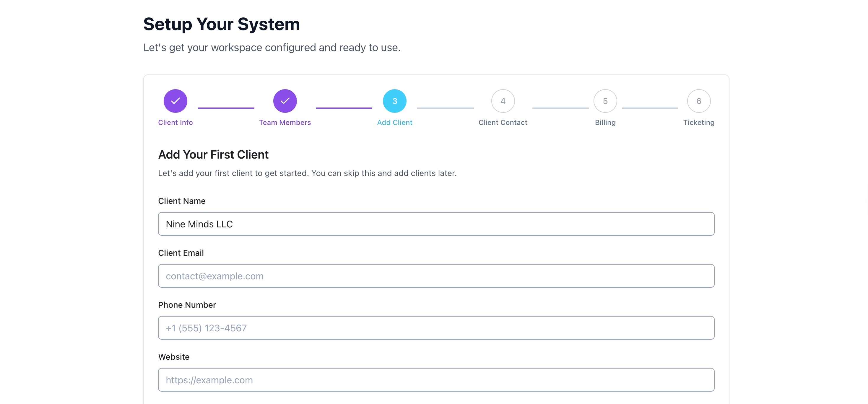Click the Billing step 5 circle
Viewport: 868px width, 404px height.
[605, 101]
